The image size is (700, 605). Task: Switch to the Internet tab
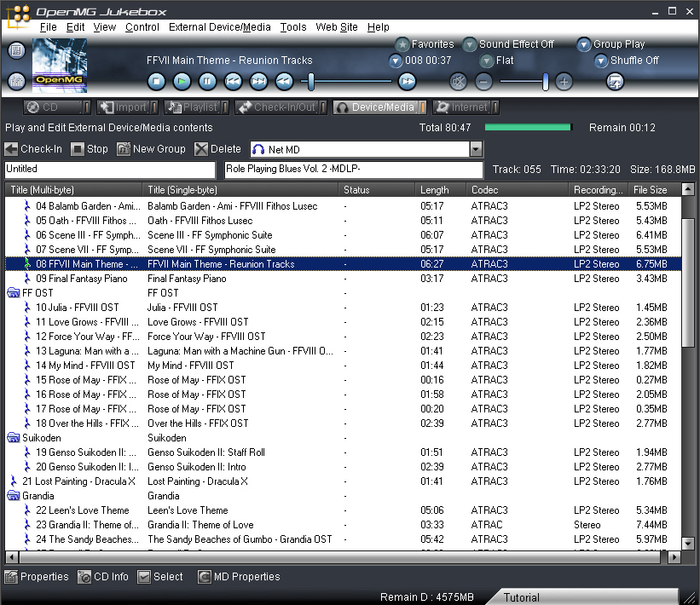coord(466,107)
